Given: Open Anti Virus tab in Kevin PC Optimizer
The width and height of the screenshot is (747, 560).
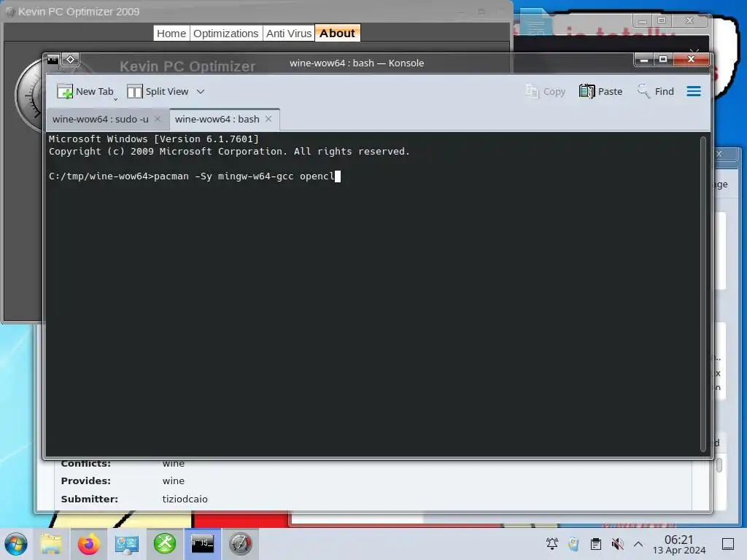Looking at the screenshot, I should (x=289, y=34).
